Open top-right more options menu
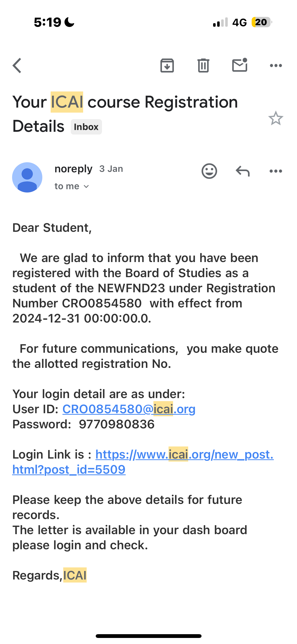This screenshot has width=297, height=644. [x=276, y=66]
